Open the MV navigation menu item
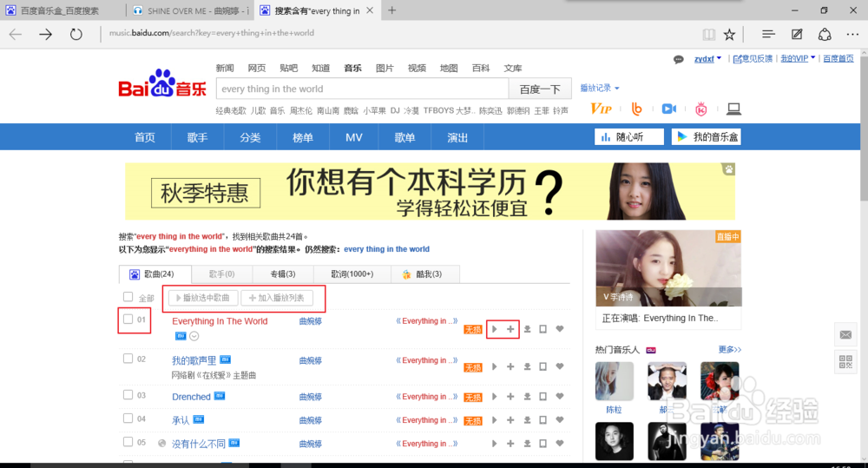 click(354, 137)
